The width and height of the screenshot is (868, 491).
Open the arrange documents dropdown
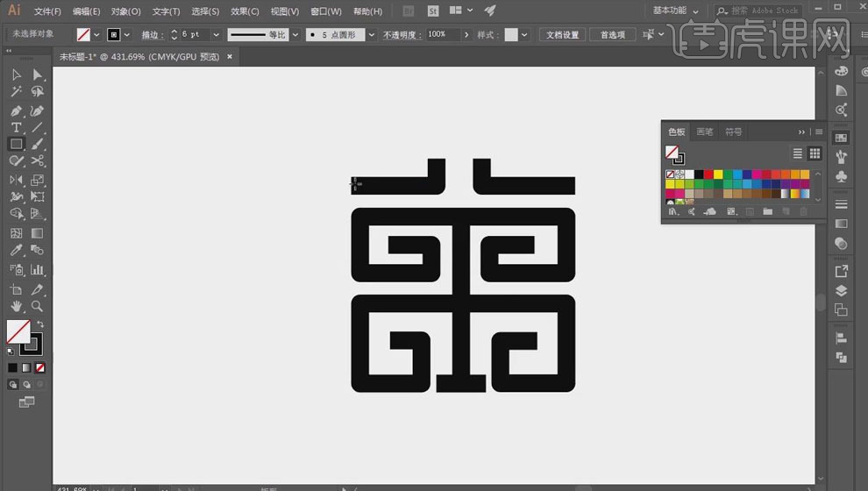click(x=461, y=11)
